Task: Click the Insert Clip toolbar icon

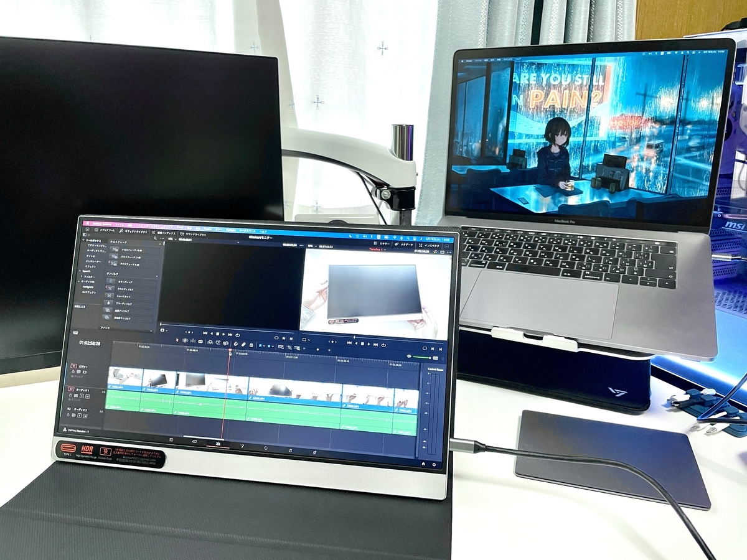Action: (211, 342)
